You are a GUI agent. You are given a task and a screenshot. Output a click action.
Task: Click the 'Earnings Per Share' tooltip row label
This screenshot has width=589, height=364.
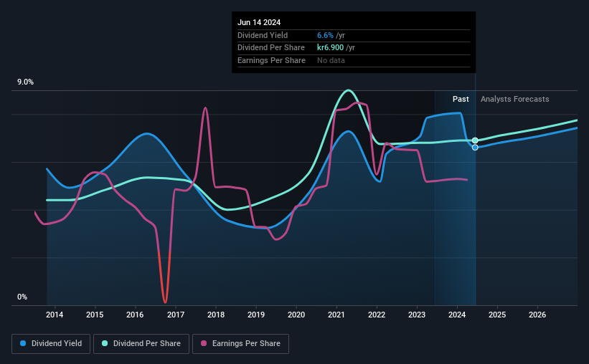click(x=271, y=60)
